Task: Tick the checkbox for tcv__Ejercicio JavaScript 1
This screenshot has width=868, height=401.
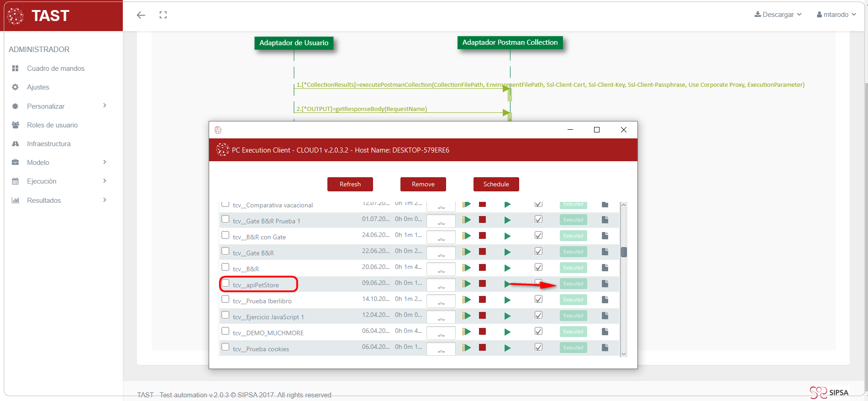Action: (x=225, y=315)
